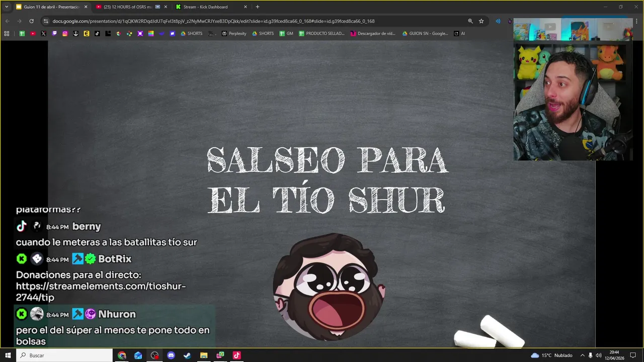This screenshot has height=362, width=644.
Task: Go forward using the browser forward arrow
Action: pyautogui.click(x=19, y=21)
